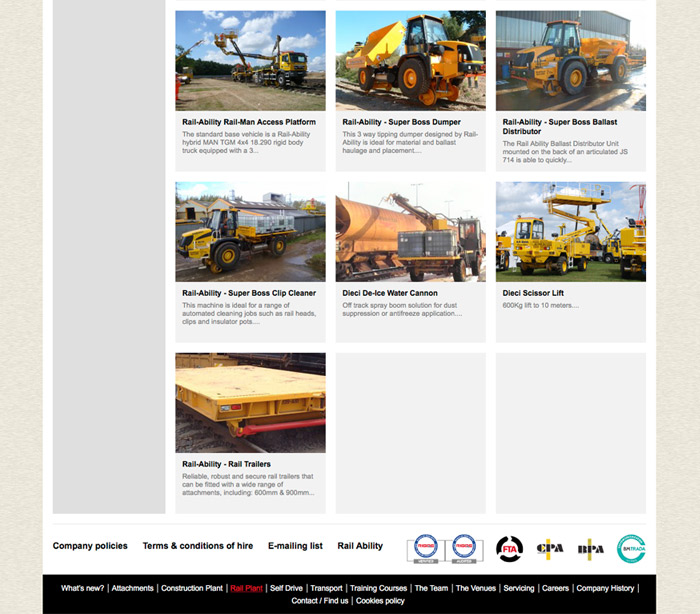Open the Dieci De-Ice Water Cannon photo
The image size is (700, 614).
pyautogui.click(x=410, y=232)
